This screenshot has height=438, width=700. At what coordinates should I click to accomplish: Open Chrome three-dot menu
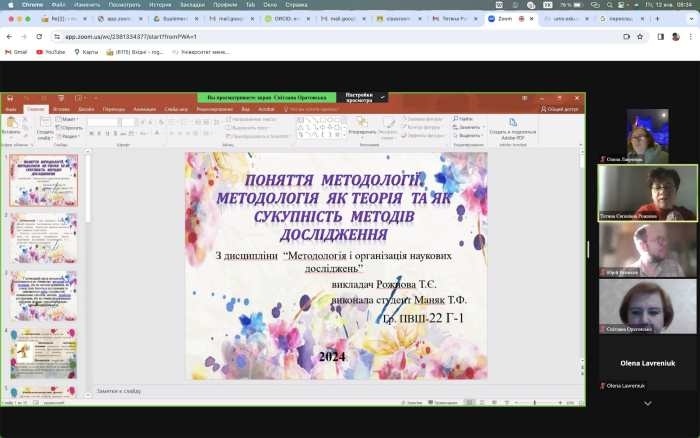click(x=690, y=36)
